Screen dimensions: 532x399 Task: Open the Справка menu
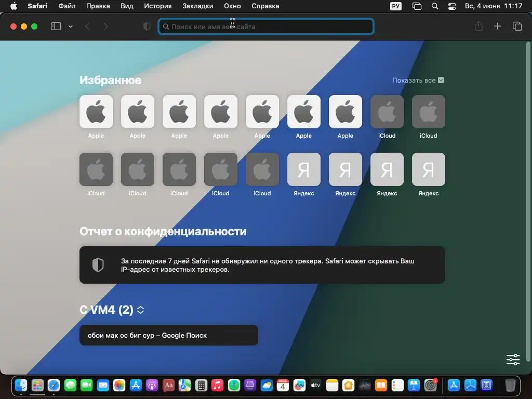point(265,6)
